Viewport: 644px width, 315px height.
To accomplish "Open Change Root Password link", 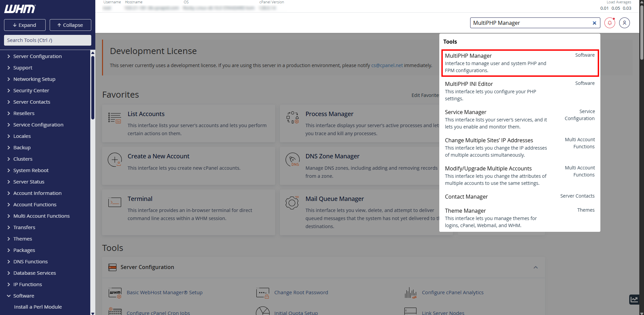I will [x=301, y=293].
